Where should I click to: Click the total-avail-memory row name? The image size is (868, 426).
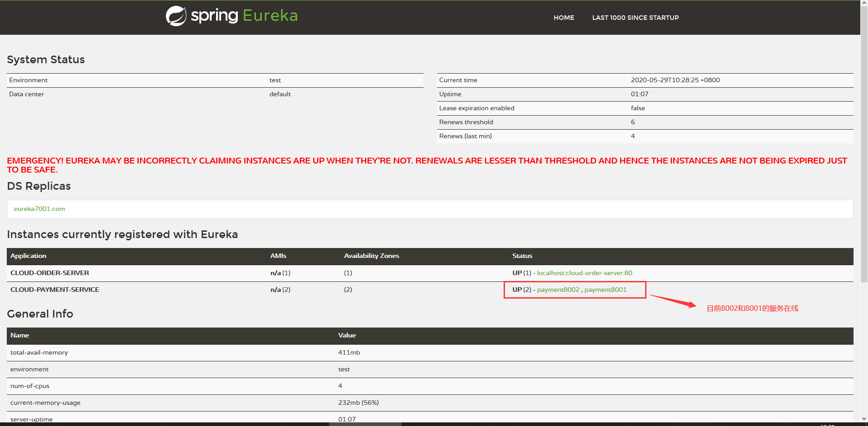39,352
